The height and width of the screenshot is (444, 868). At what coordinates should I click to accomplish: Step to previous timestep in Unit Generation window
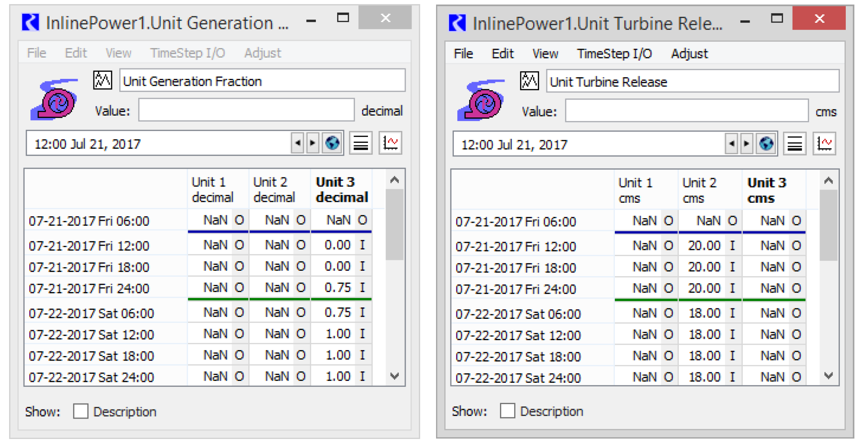pos(298,143)
